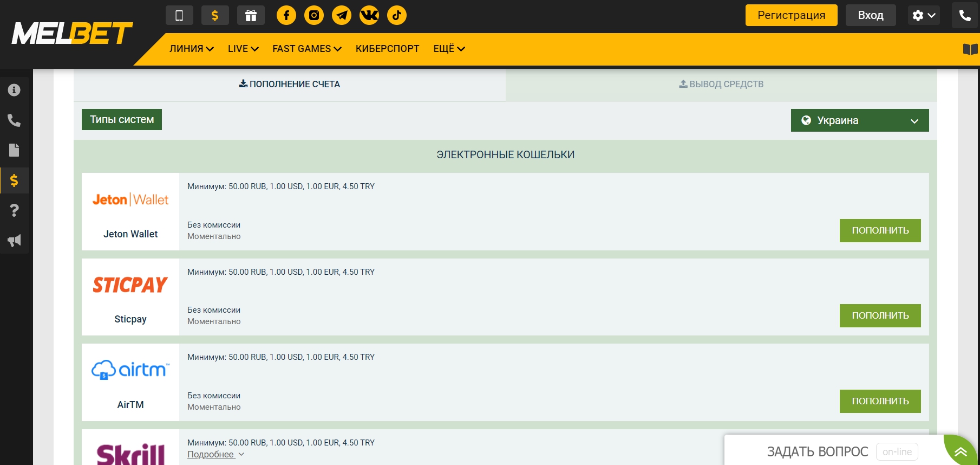Click the ЭЛЕКТРОННЫЕ КОШЕЛЬКИ section header
980x465 pixels.
click(506, 154)
